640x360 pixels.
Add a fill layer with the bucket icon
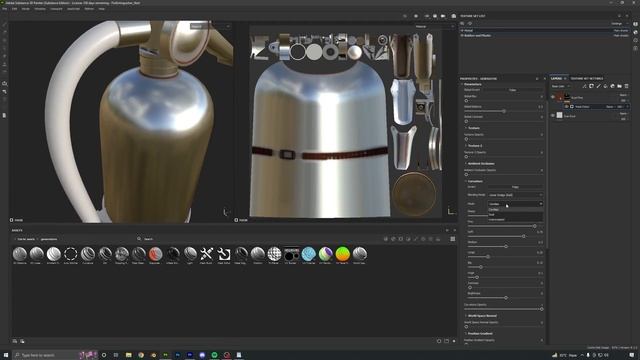pyautogui.click(x=605, y=86)
